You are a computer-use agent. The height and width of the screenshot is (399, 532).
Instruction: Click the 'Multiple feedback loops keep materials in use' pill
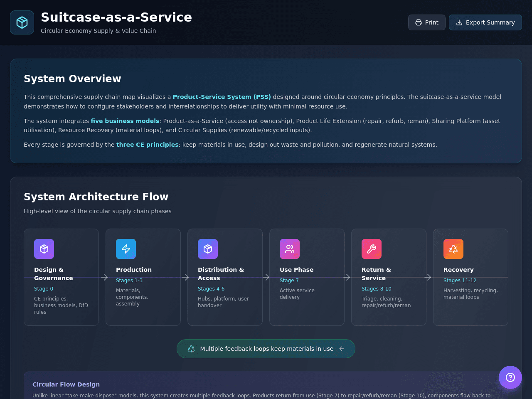click(266, 349)
